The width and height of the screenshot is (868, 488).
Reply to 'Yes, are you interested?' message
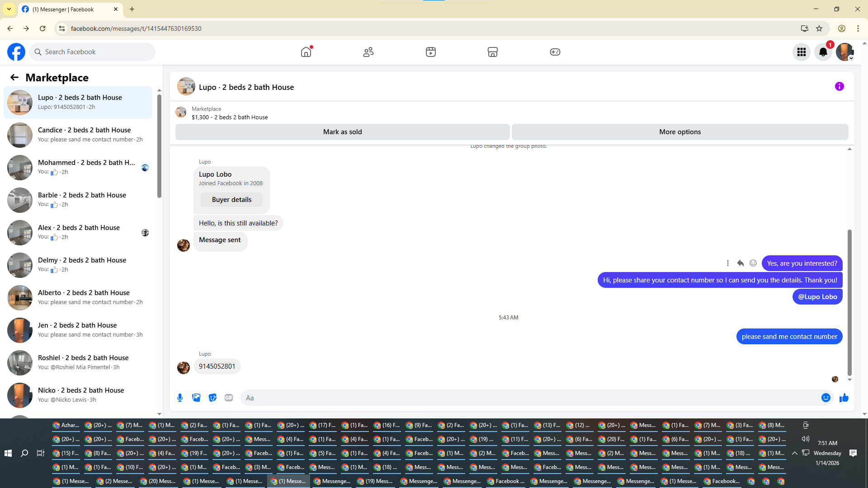click(741, 263)
